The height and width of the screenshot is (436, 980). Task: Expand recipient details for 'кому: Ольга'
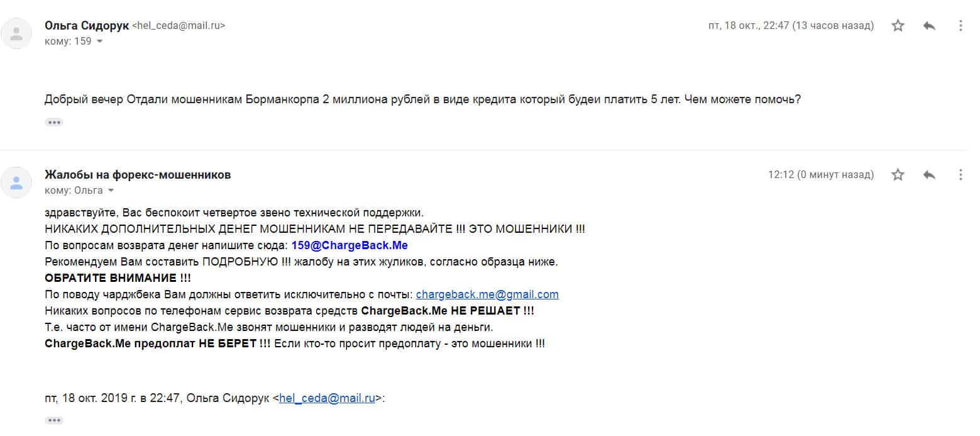111,190
